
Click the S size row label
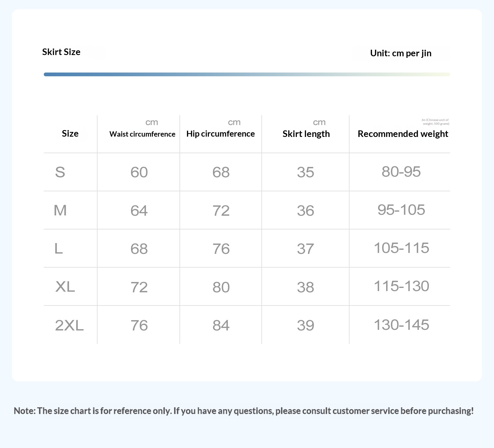click(60, 172)
